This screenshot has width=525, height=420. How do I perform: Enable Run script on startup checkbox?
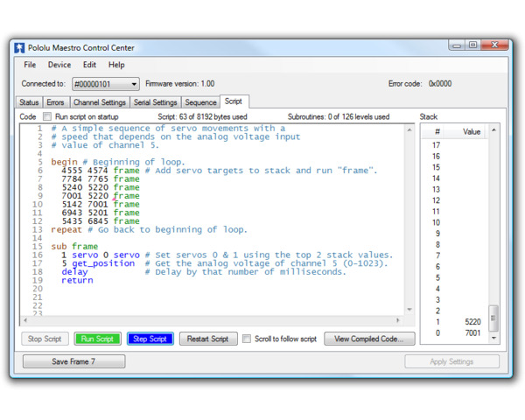[47, 116]
